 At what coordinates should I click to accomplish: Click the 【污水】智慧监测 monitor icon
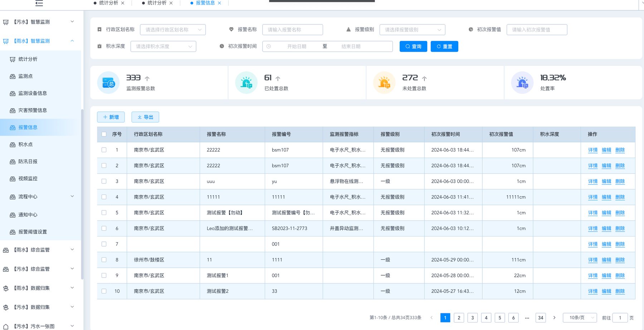click(6, 22)
